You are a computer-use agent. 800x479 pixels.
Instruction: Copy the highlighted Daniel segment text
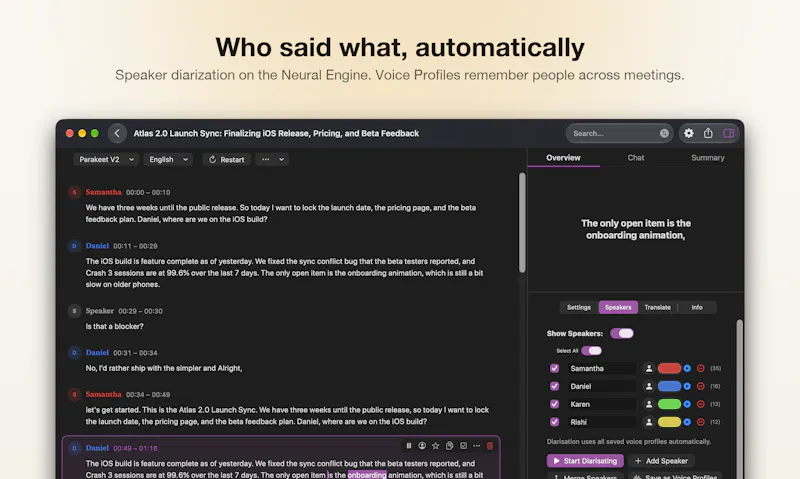pos(449,446)
